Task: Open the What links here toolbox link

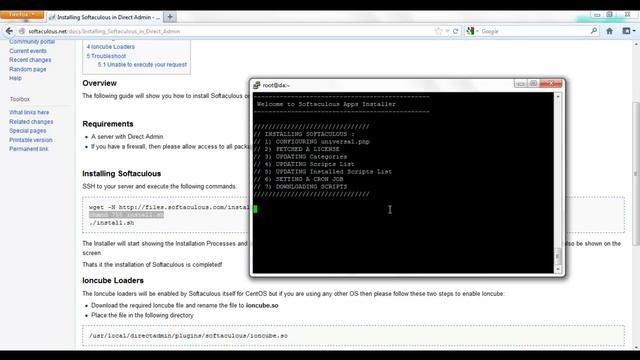Action: coord(29,112)
